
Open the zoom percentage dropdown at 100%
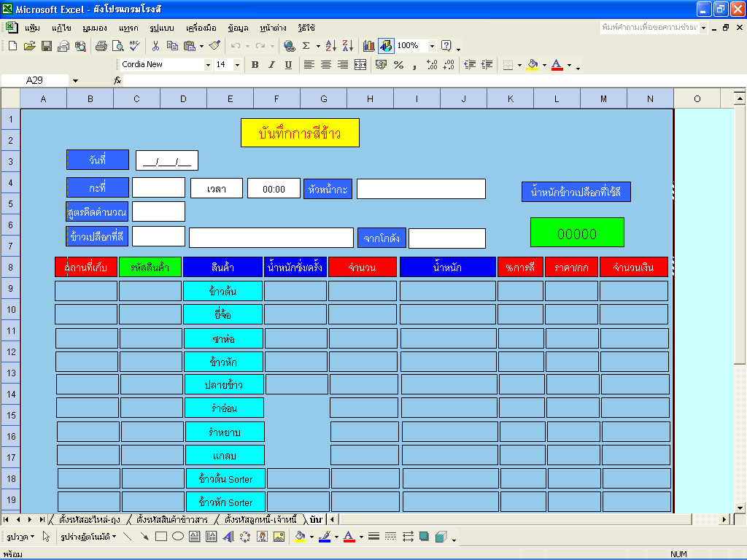pyautogui.click(x=432, y=46)
